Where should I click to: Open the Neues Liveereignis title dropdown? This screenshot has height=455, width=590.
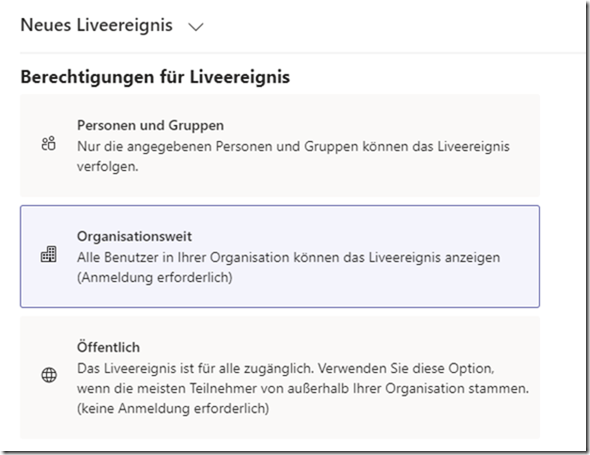coord(112,26)
